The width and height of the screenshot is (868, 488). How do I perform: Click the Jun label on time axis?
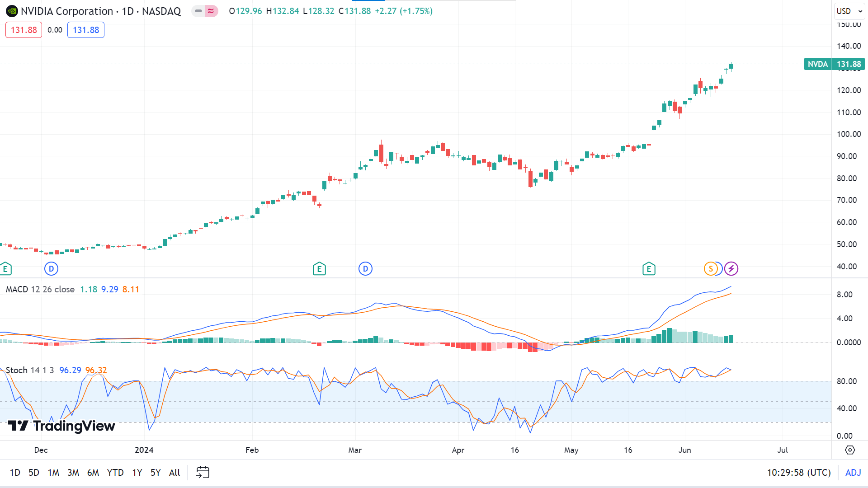pos(685,450)
